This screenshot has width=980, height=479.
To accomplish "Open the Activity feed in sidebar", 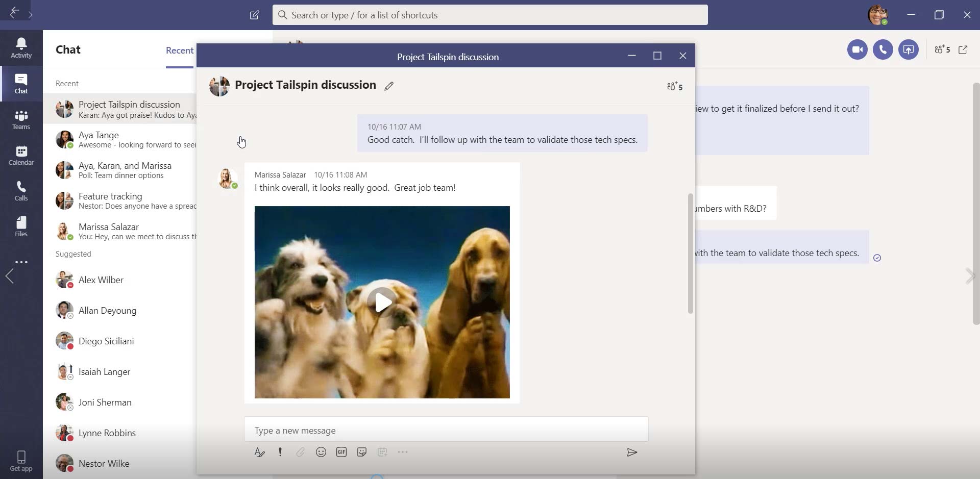I will [x=21, y=48].
